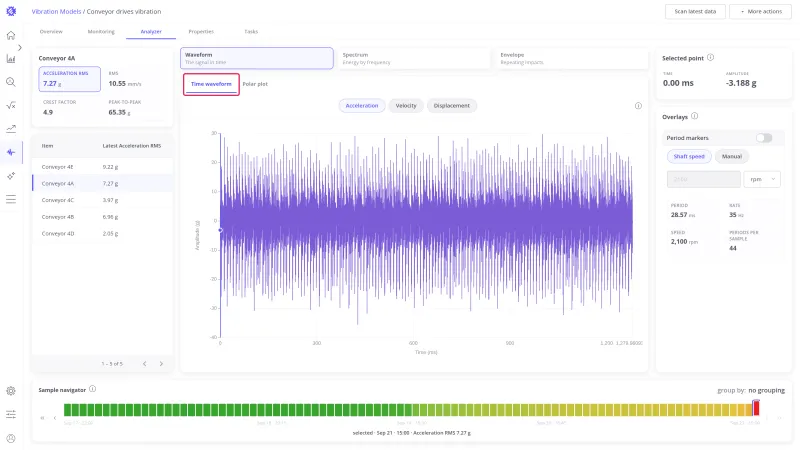Click the shaft speed input field
This screenshot has height=450, width=800.
point(704,179)
